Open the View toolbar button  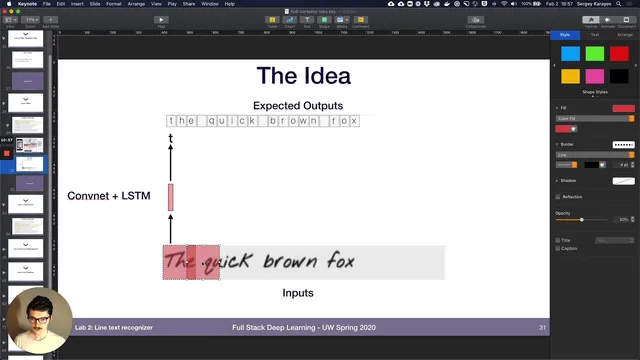tap(11, 20)
